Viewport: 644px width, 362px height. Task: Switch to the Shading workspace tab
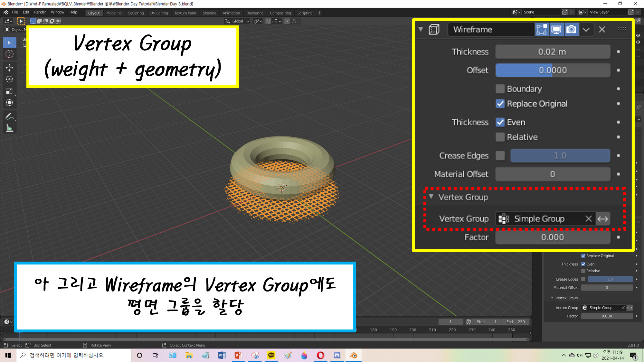click(x=209, y=13)
